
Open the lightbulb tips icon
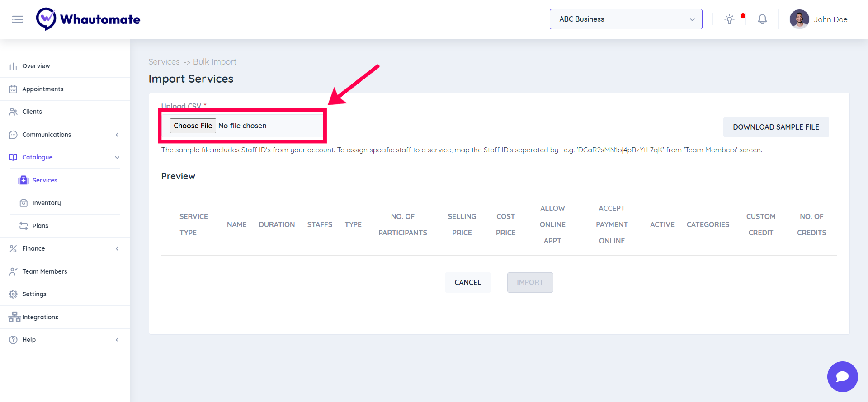pos(729,19)
